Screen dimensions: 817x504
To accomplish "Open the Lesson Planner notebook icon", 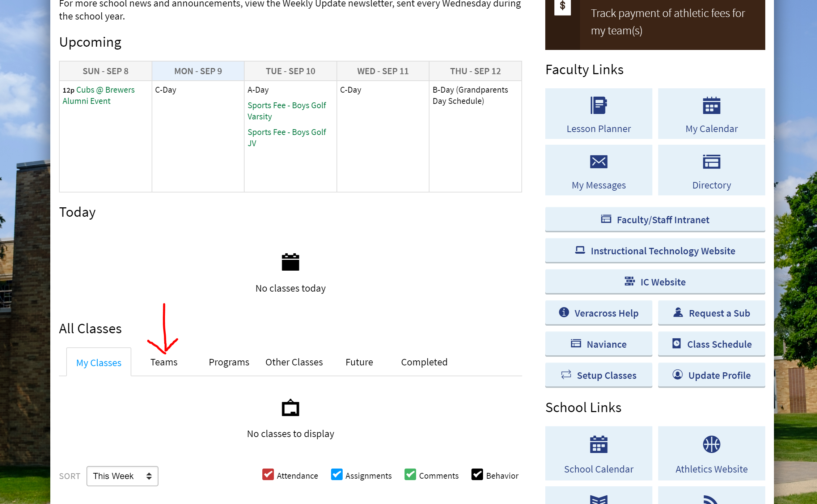I will pyautogui.click(x=598, y=106).
